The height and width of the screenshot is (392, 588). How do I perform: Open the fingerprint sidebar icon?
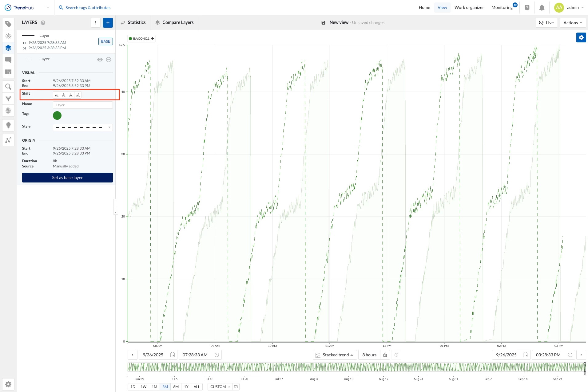point(8,111)
